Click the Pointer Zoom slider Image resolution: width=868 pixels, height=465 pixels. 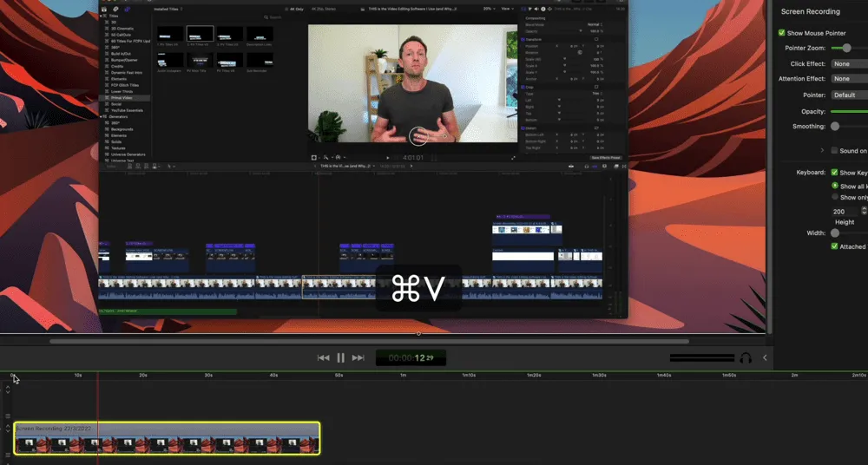click(846, 49)
